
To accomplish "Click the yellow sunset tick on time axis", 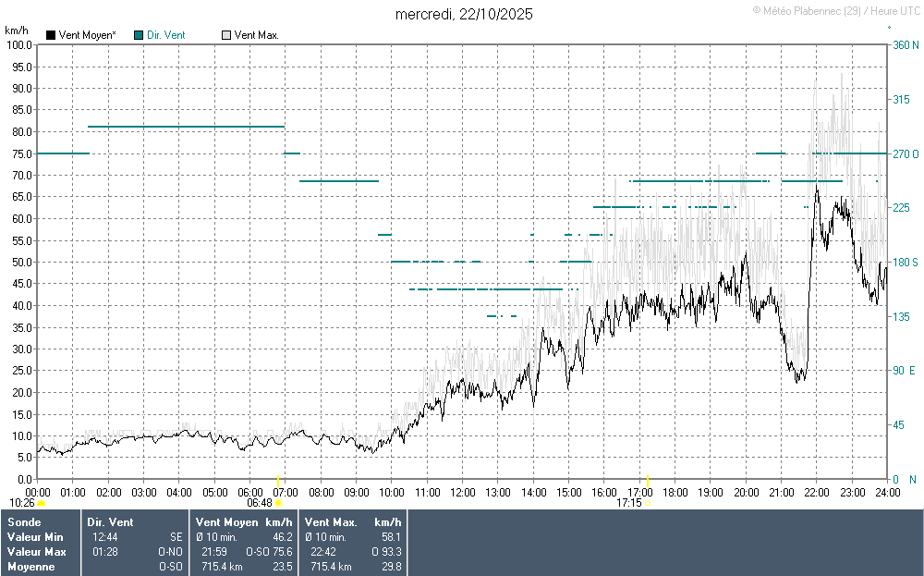I will click(x=648, y=483).
